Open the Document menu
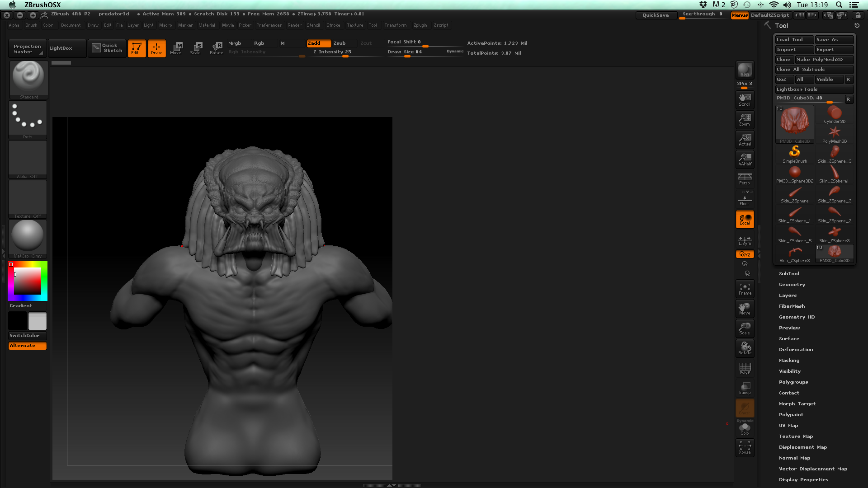868x488 pixels. pos(71,25)
